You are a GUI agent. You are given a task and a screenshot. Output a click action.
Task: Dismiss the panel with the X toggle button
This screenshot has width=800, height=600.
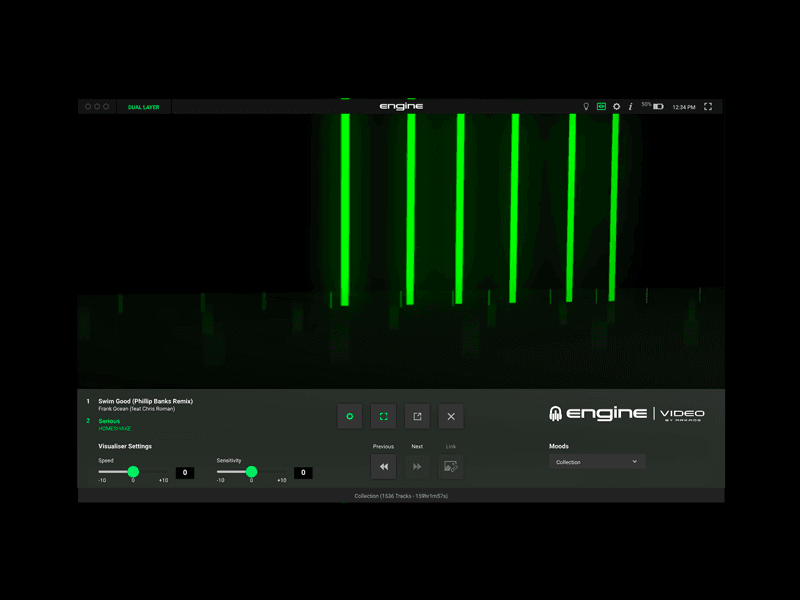pyautogui.click(x=450, y=416)
